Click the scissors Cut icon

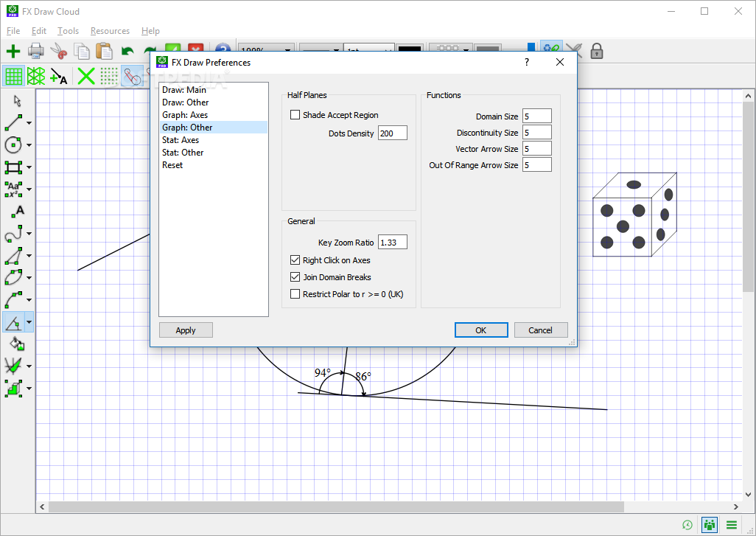point(59,51)
